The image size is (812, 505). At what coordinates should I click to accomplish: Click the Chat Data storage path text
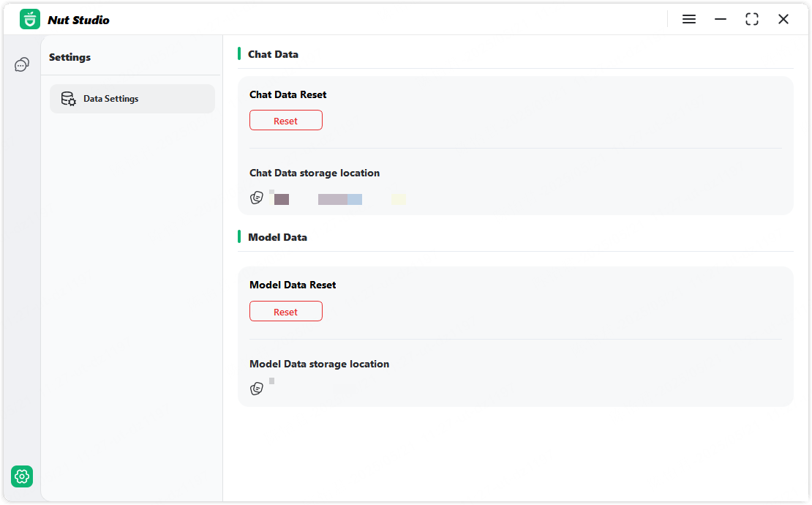tap(338, 199)
